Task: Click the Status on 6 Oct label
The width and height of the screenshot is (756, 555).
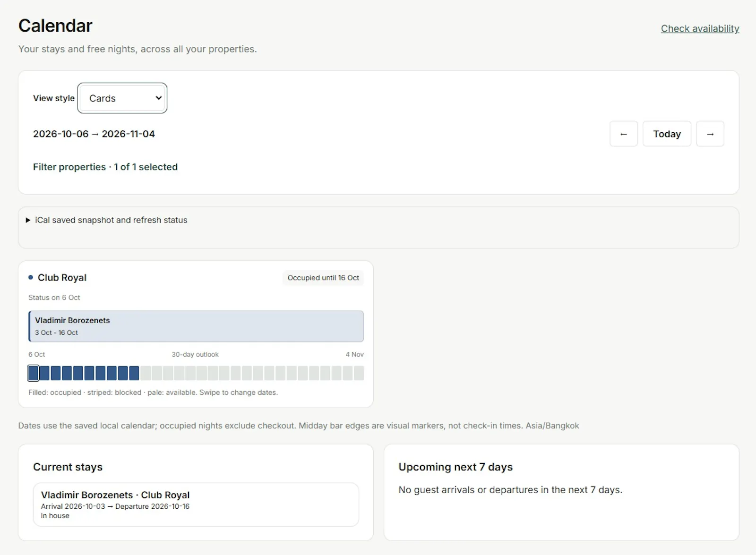Action: pyautogui.click(x=54, y=298)
